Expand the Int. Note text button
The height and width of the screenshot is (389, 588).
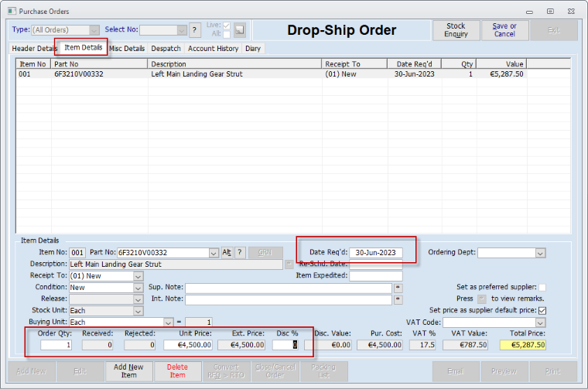click(x=398, y=299)
